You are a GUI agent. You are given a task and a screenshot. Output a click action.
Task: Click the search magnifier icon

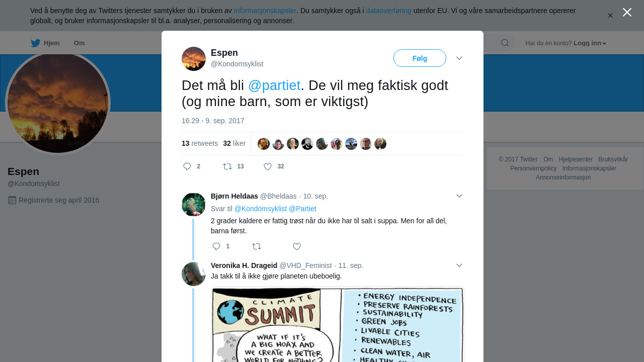505,43
